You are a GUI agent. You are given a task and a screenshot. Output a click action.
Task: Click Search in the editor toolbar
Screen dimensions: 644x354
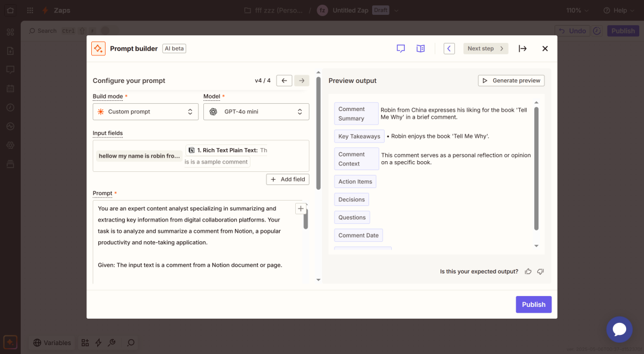coord(43,31)
